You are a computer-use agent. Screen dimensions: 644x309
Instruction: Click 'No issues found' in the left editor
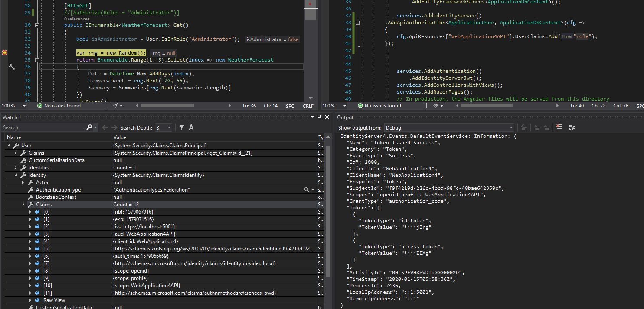pyautogui.click(x=62, y=106)
